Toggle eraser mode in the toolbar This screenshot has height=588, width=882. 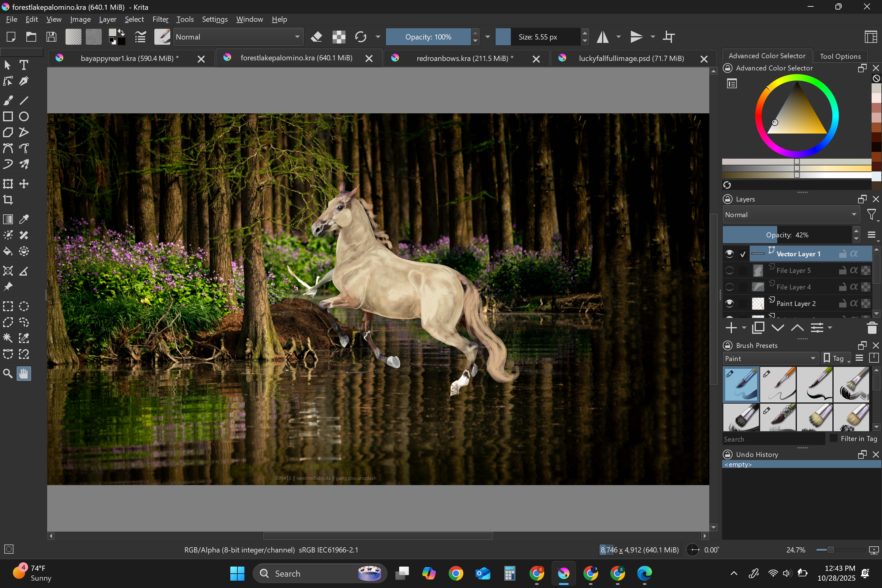(316, 37)
